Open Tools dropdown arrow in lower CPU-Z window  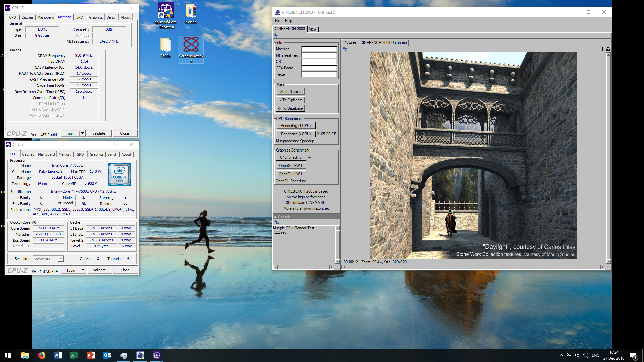(83, 270)
